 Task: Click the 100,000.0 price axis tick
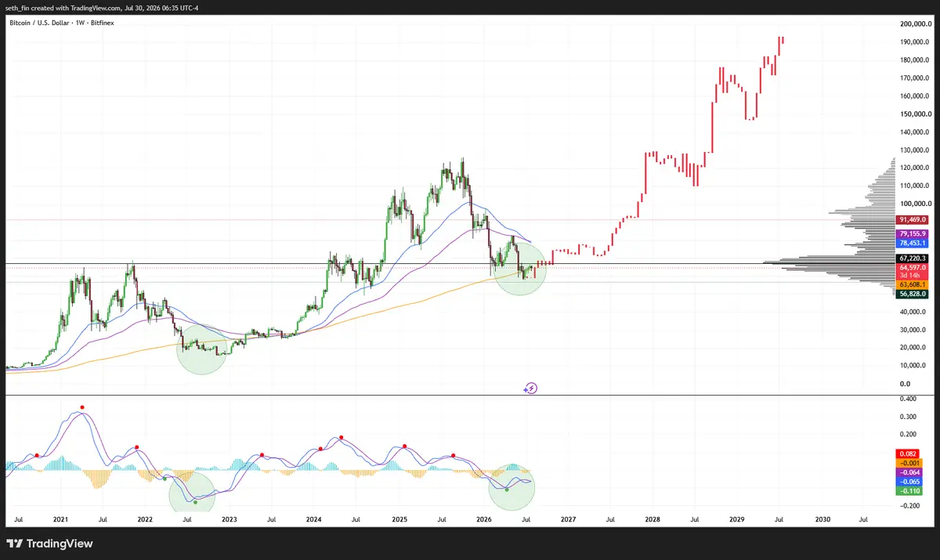click(914, 204)
